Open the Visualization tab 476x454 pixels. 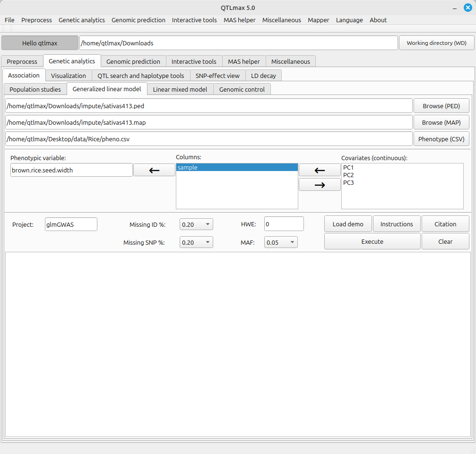point(69,76)
